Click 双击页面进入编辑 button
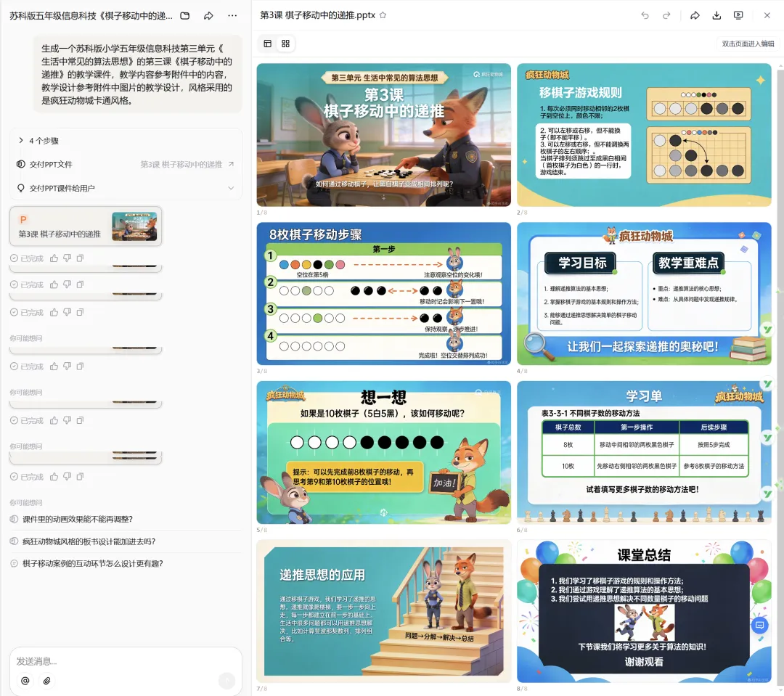 [748, 44]
